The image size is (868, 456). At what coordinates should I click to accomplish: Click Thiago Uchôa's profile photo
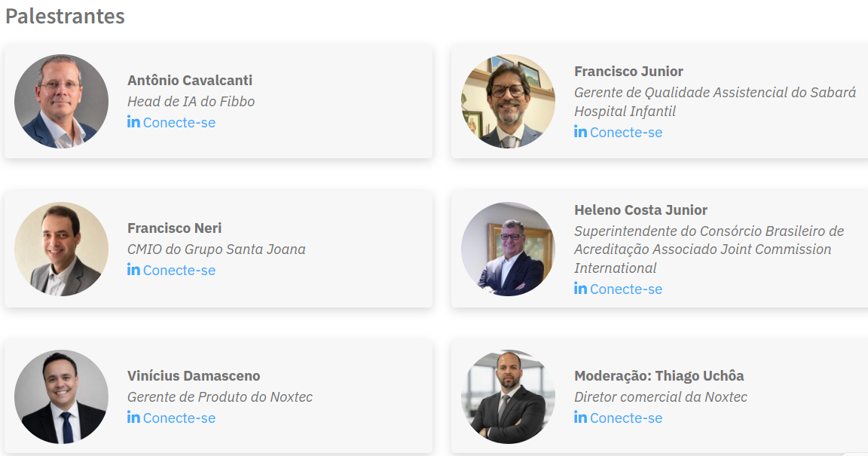click(x=508, y=396)
